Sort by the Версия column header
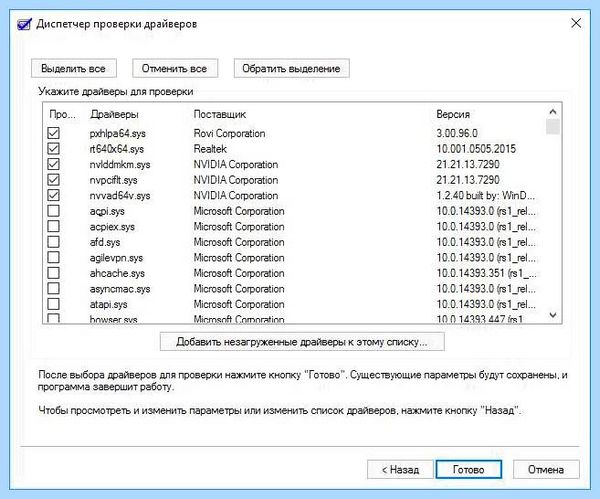 [x=453, y=114]
